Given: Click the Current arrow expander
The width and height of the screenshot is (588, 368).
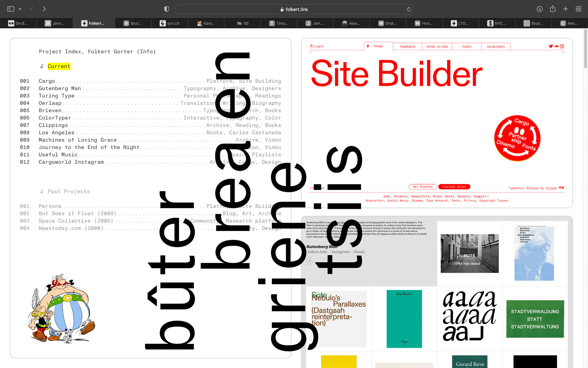Looking at the screenshot, I should pos(42,66).
